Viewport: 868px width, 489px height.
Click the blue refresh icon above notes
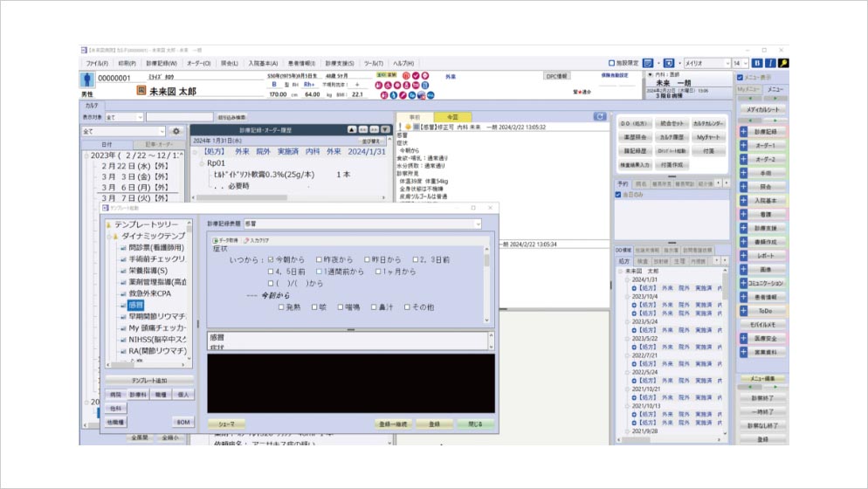pyautogui.click(x=600, y=116)
